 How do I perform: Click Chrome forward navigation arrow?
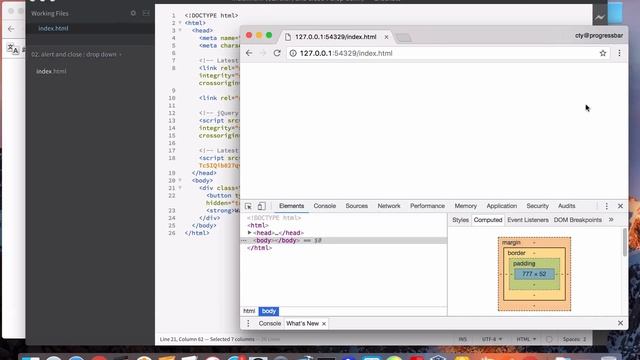(262, 53)
